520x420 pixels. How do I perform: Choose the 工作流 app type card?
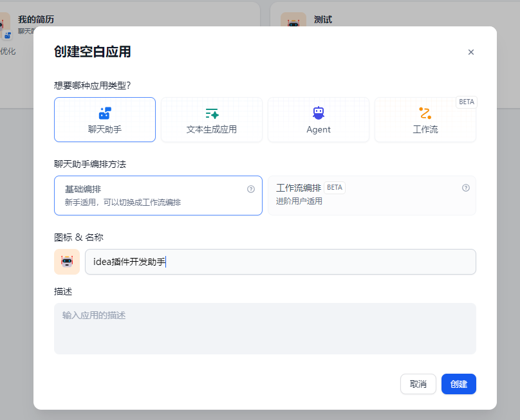[425, 120]
